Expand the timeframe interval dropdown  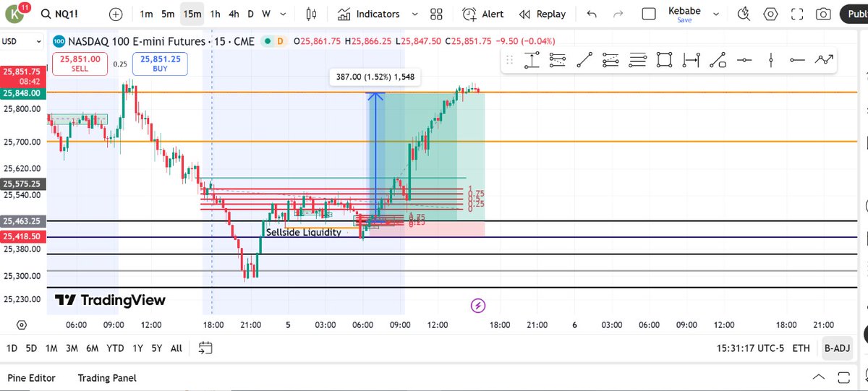(284, 14)
